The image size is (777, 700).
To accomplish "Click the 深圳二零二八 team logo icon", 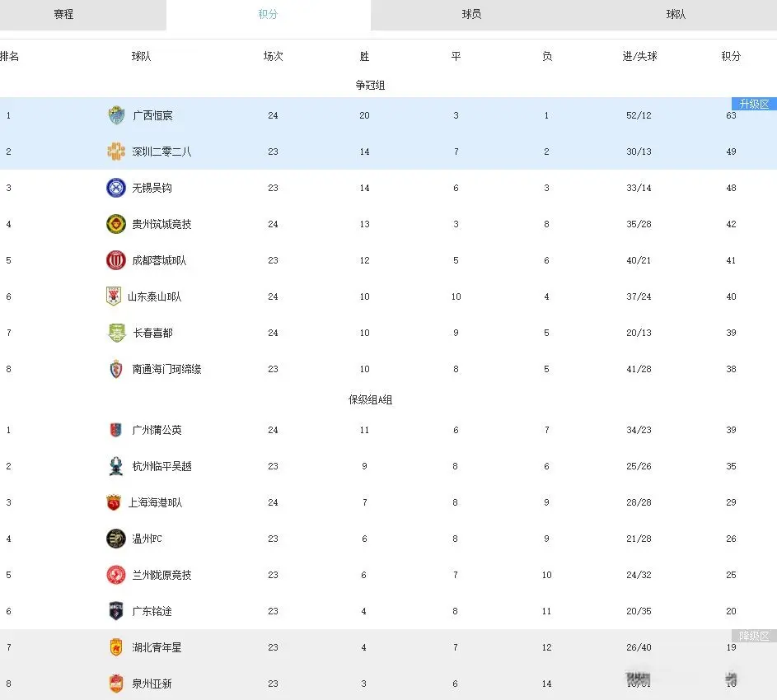I will point(116,152).
